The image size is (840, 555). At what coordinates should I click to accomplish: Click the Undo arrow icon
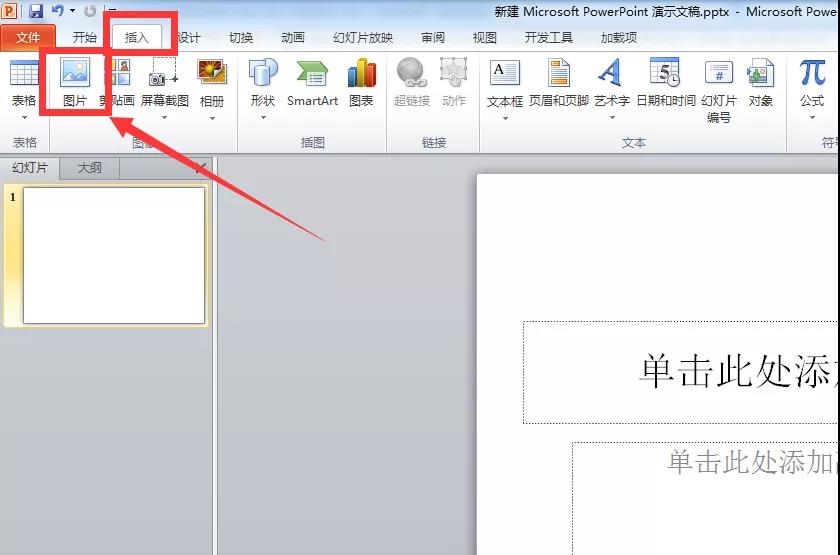(x=58, y=10)
